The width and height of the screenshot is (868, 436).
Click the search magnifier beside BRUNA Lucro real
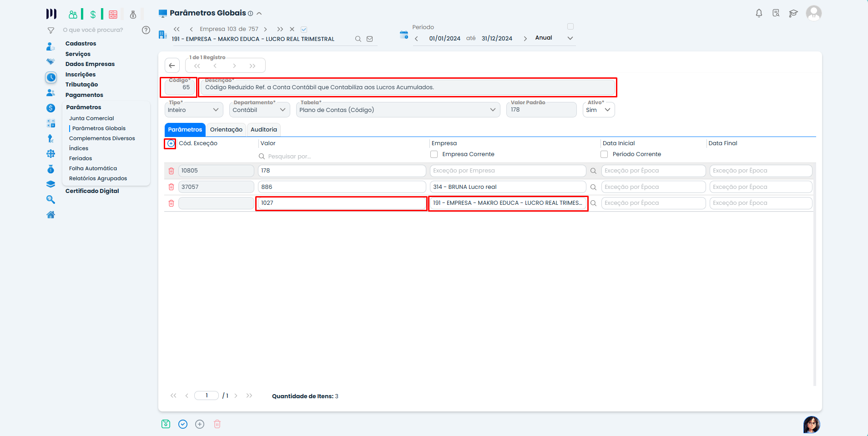click(593, 187)
